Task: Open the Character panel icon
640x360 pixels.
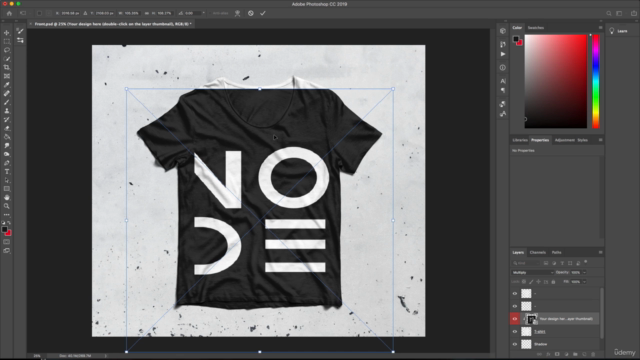Action: tap(503, 81)
